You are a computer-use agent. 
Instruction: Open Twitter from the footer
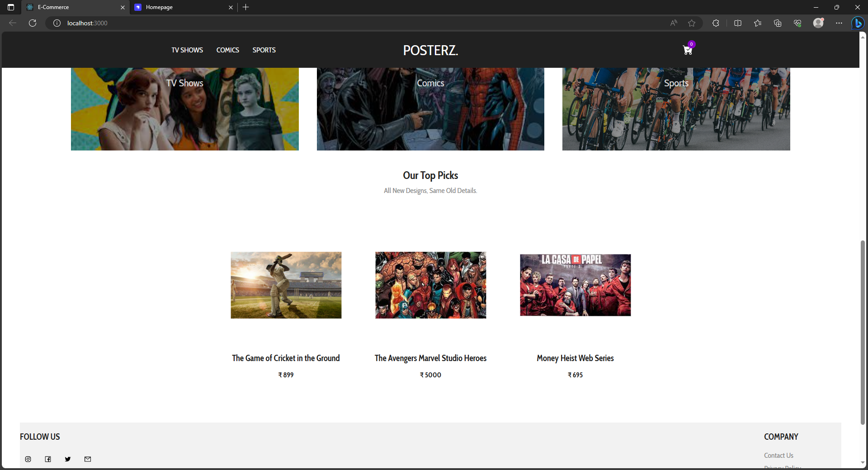[x=68, y=459]
